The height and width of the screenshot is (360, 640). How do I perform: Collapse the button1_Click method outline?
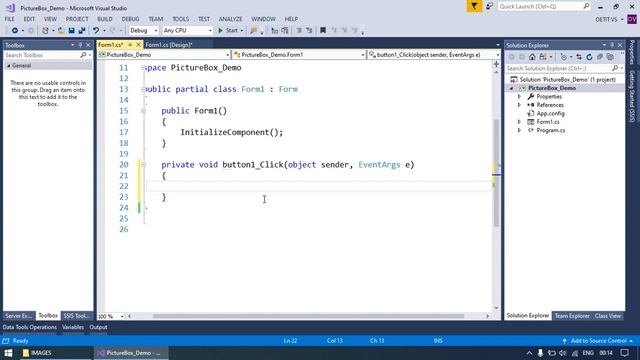click(143, 164)
